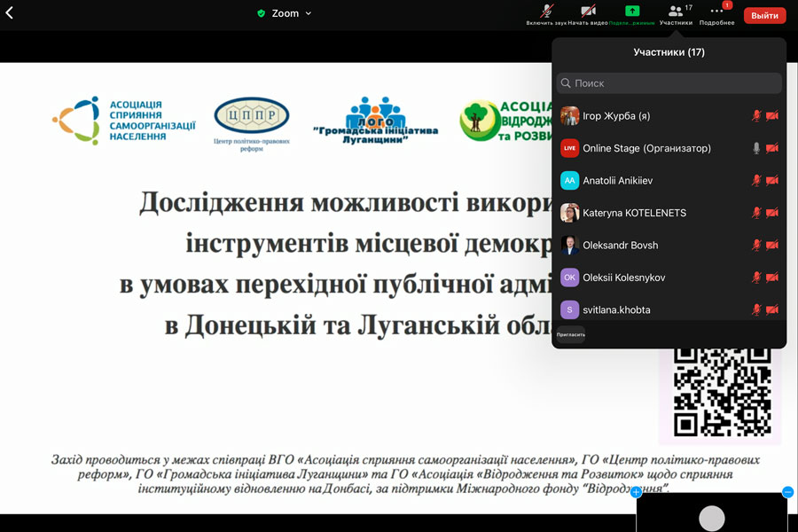Click the red LIVE avatar badge
Image resolution: width=798 pixels, height=532 pixels.
pyautogui.click(x=569, y=148)
